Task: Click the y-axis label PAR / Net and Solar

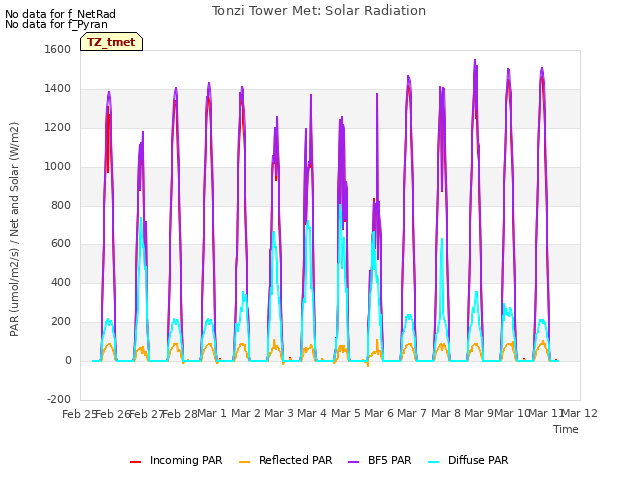Action: [14, 229]
